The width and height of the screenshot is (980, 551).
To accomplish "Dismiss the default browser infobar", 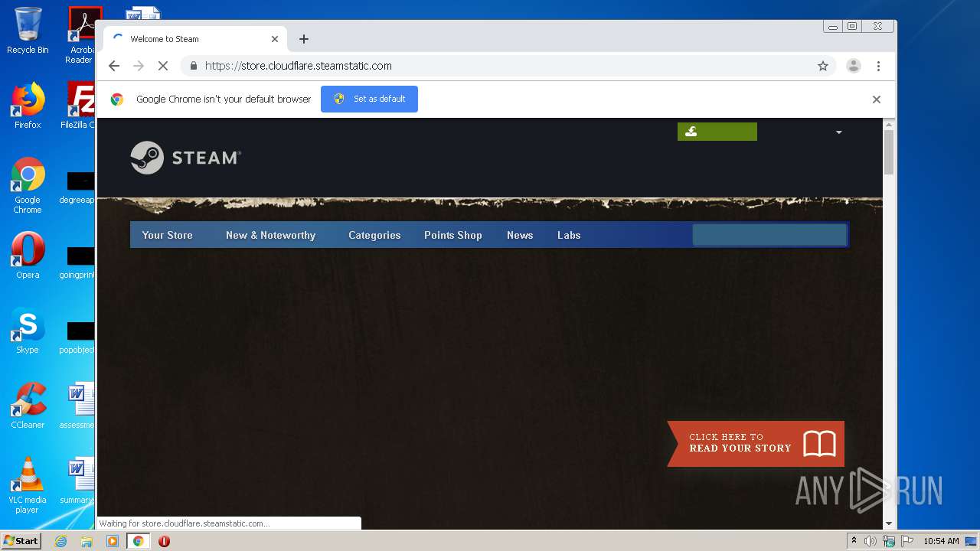I will click(877, 99).
